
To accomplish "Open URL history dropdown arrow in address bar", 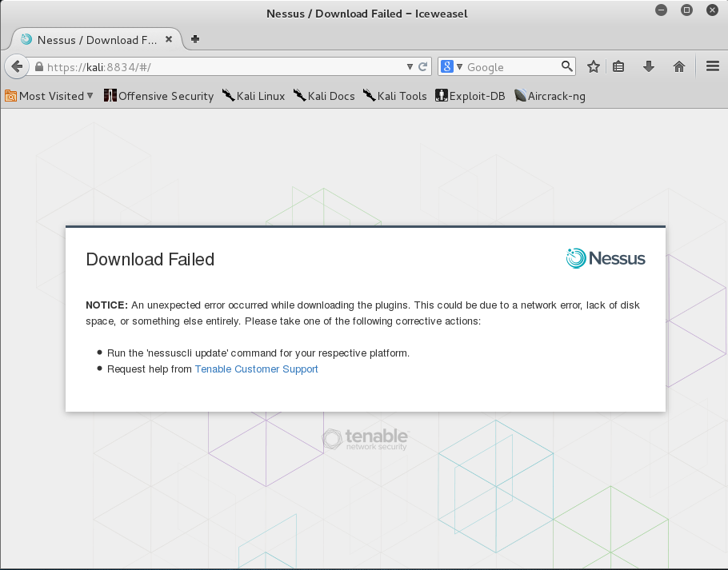I will [410, 67].
